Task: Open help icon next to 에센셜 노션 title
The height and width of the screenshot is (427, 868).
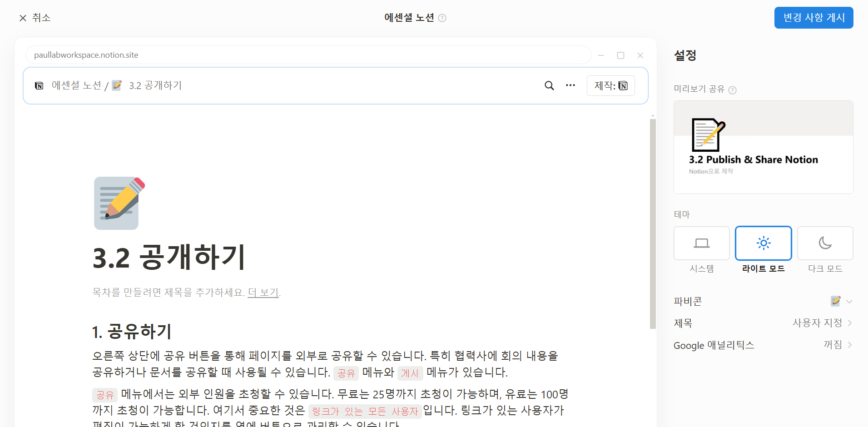Action: coord(442,18)
